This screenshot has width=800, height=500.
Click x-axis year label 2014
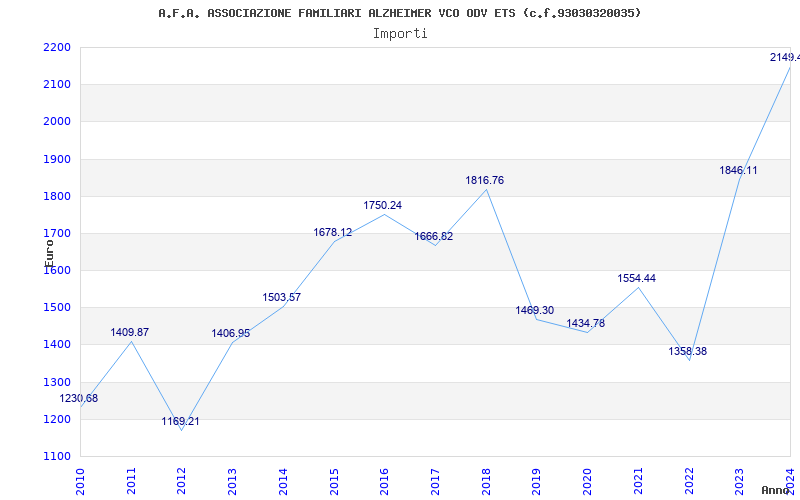[283, 481]
